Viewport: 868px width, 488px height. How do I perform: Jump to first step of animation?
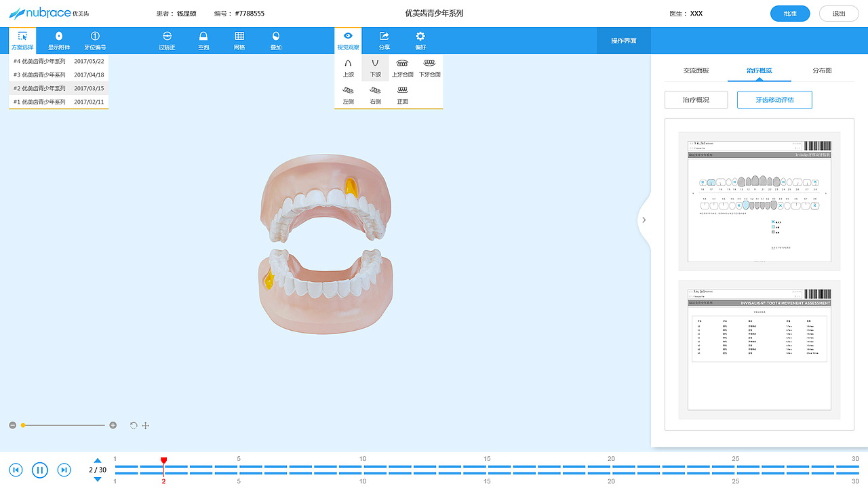[x=16, y=470]
